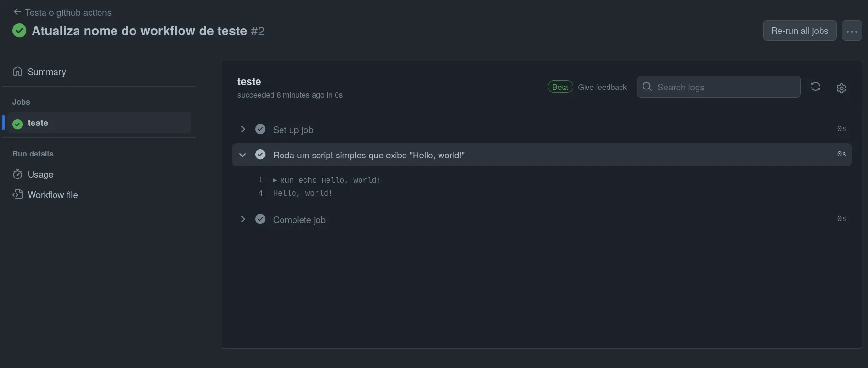The width and height of the screenshot is (868, 368).
Task: Collapse the Hello world script step
Action: [243, 155]
